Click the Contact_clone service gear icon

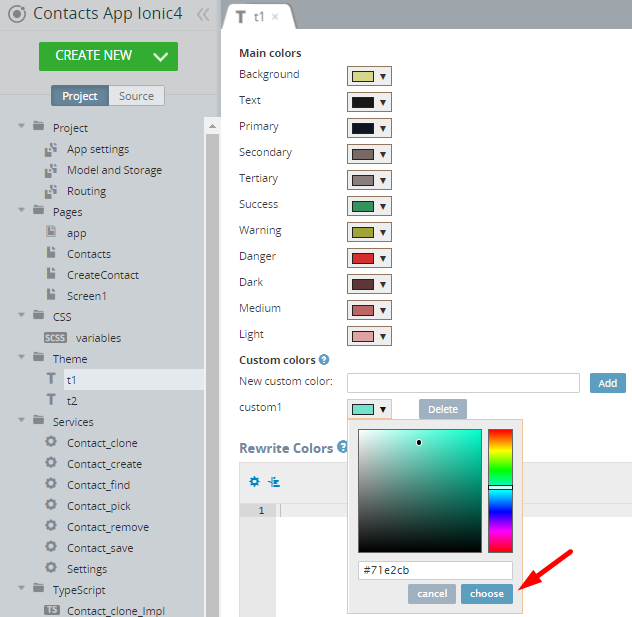(x=51, y=441)
